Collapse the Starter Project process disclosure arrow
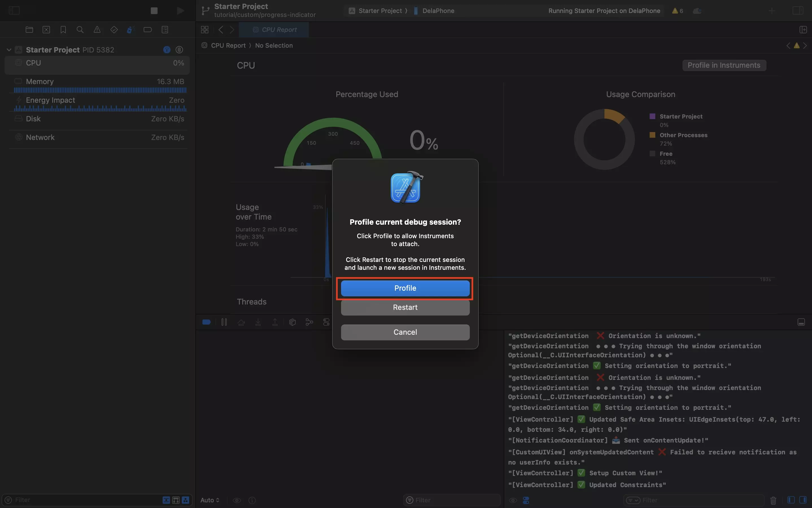Viewport: 812px width, 508px height. [x=9, y=50]
